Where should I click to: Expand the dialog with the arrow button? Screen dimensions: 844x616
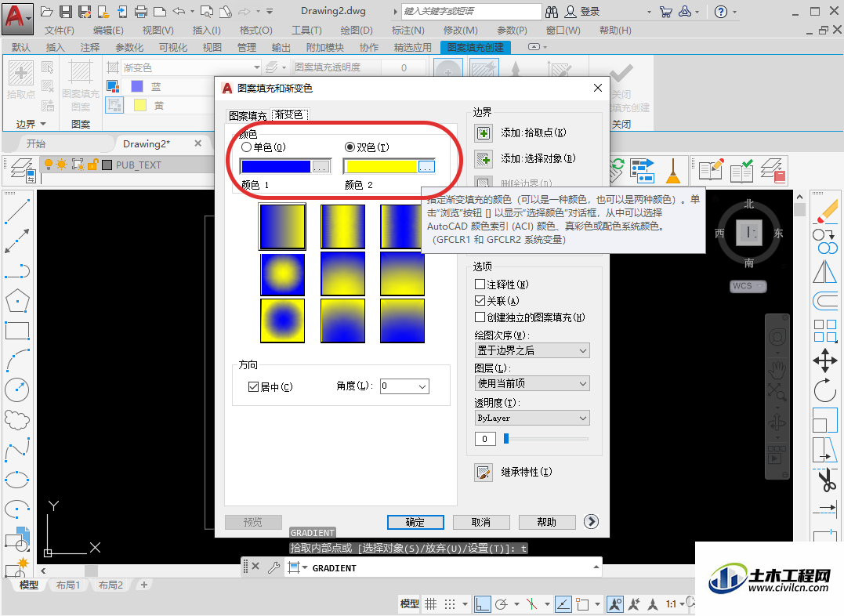coord(591,522)
